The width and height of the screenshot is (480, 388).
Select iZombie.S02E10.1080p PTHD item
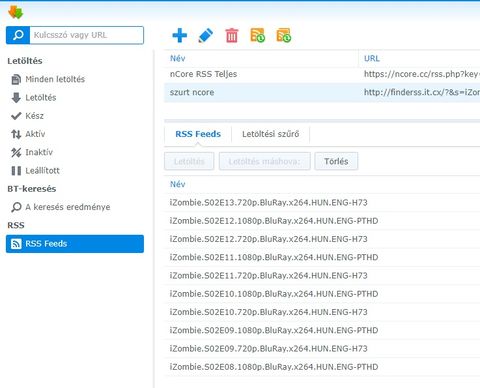pyautogui.click(x=322, y=294)
